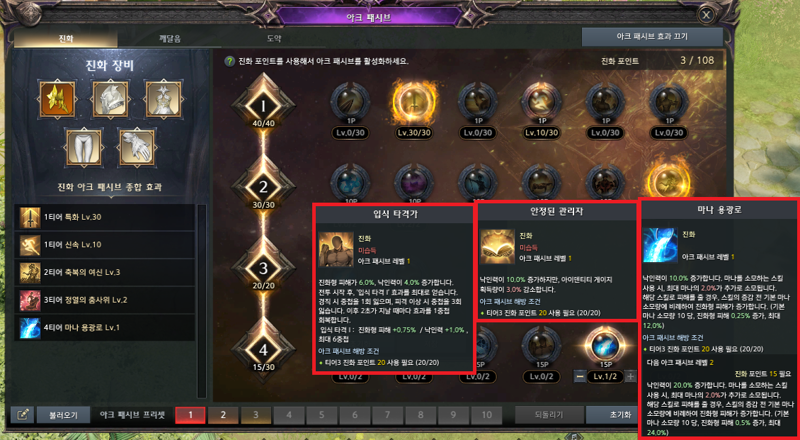Open the pencil edit preset icon
This screenshot has height=440, width=800.
(22, 415)
